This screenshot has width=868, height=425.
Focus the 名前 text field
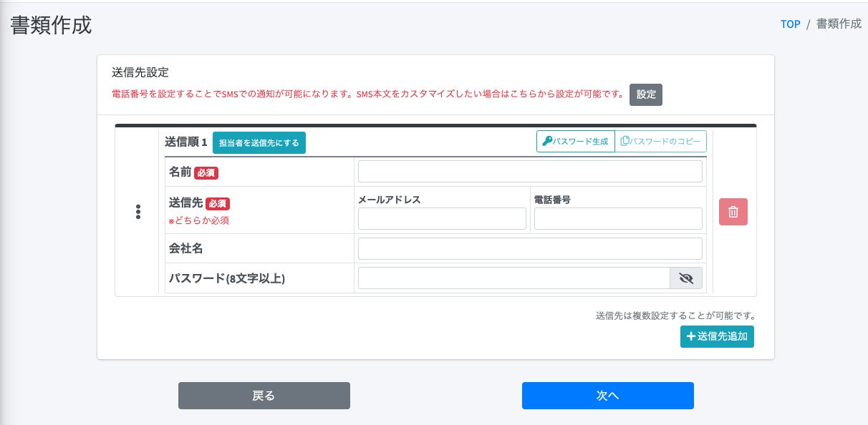pyautogui.click(x=530, y=172)
